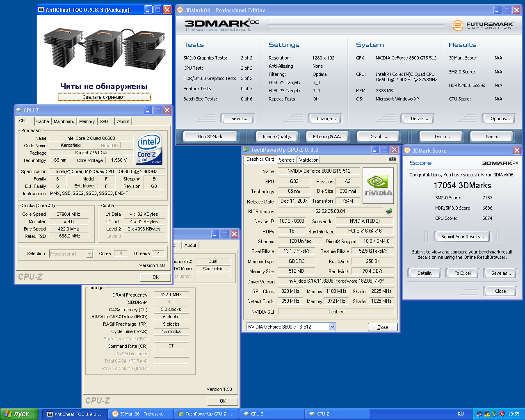Click the NVIDIA SLI Disabled field
This screenshot has width=525, height=420.
pyautogui.click(x=336, y=312)
